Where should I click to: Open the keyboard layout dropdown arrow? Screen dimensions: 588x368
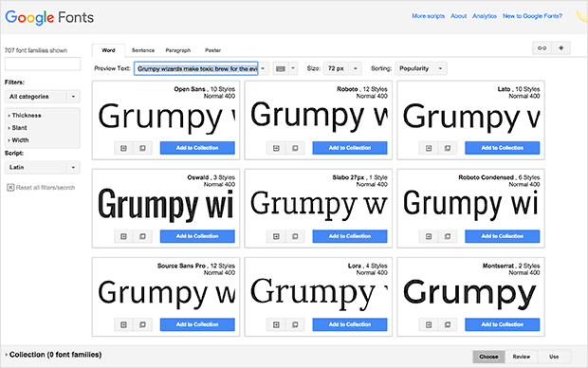[293, 68]
